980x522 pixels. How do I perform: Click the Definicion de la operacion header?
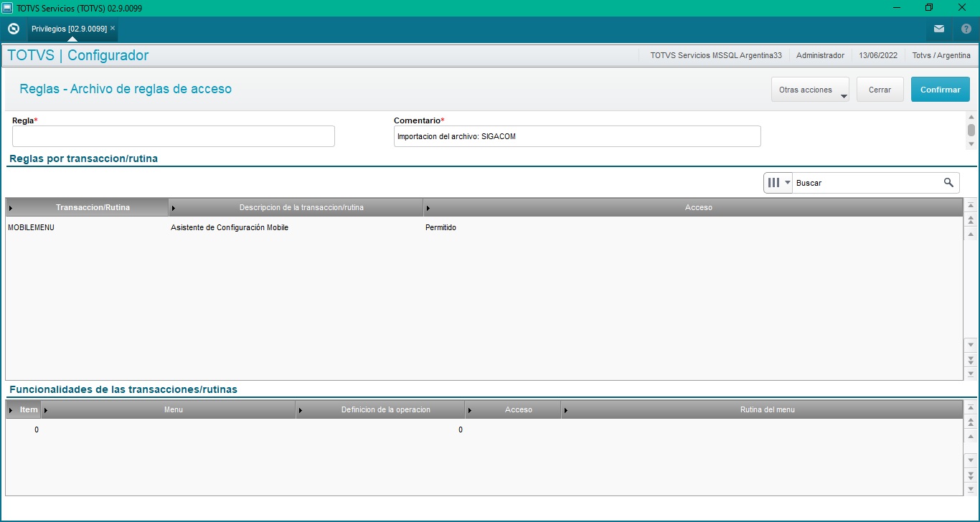(380, 409)
